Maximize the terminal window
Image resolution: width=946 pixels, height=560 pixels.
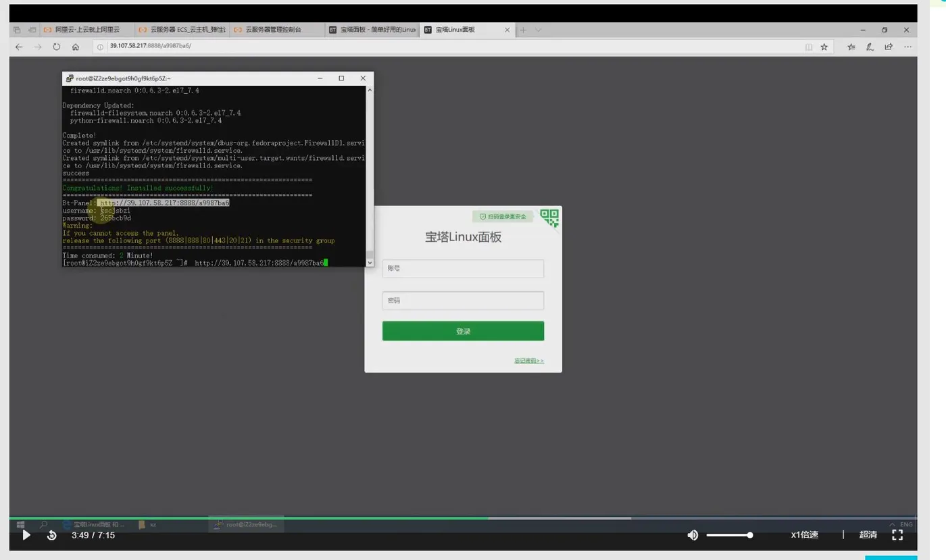(x=341, y=78)
